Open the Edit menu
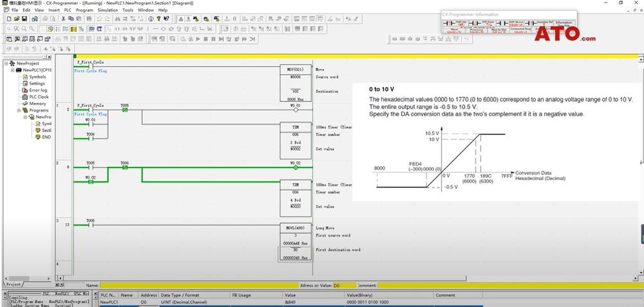The image size is (644, 307). point(26,10)
